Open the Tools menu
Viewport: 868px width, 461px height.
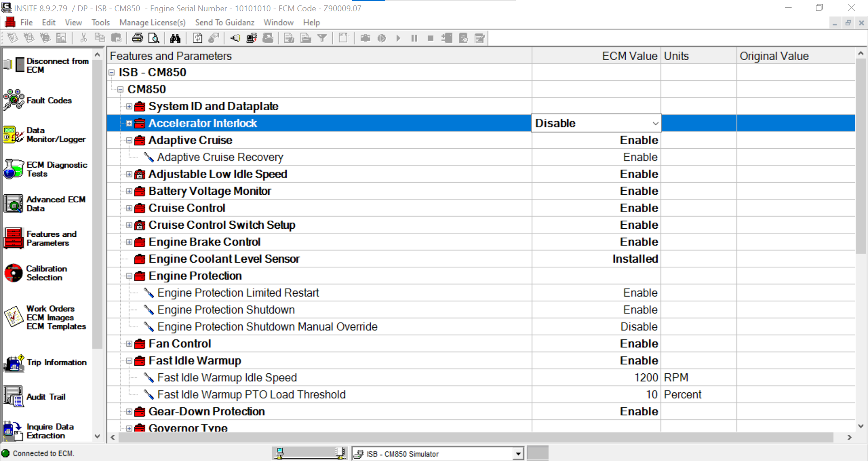pos(100,22)
